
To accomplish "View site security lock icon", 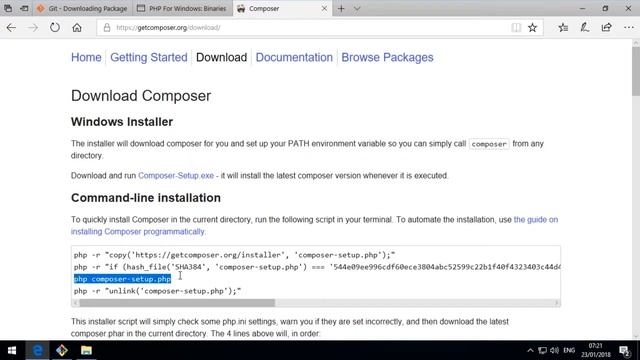I will (107, 28).
